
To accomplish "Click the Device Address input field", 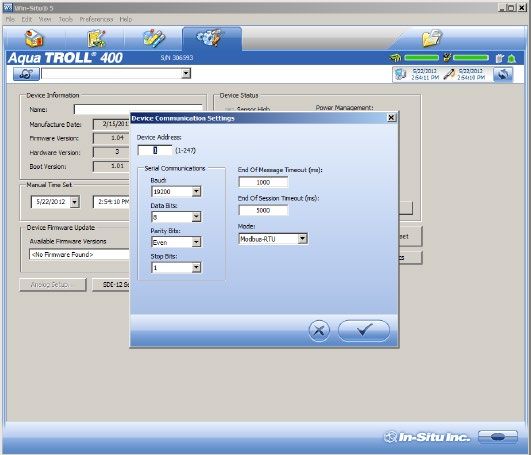I will (155, 150).
